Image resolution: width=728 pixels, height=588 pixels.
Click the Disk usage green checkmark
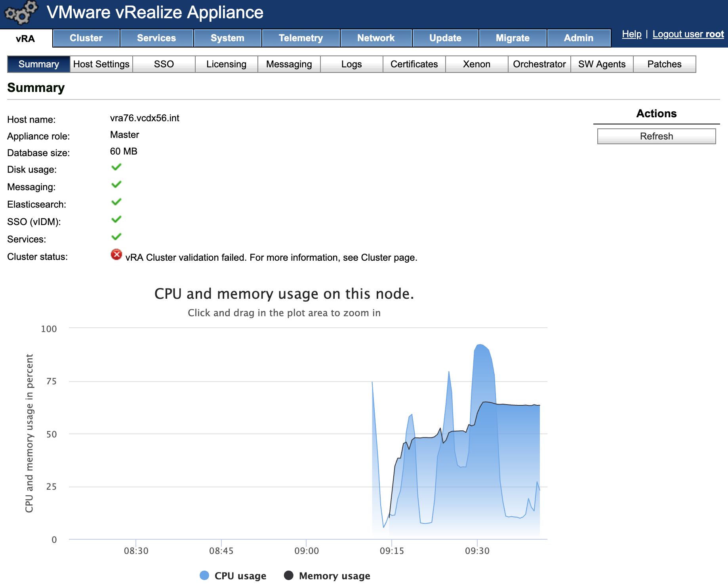click(116, 167)
